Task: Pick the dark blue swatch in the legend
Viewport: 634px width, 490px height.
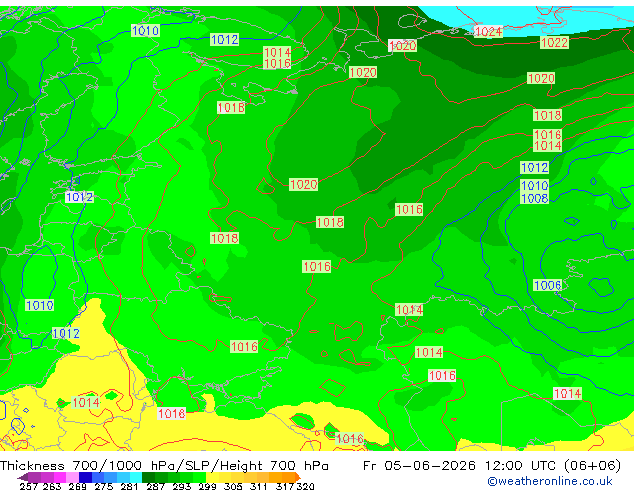Action: pyautogui.click(x=85, y=477)
